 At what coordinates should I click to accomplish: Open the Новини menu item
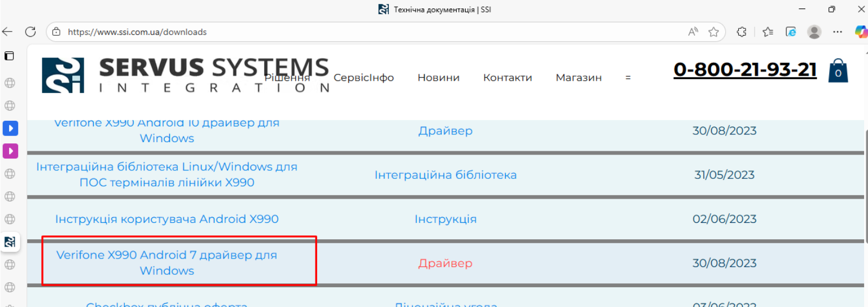coord(439,78)
